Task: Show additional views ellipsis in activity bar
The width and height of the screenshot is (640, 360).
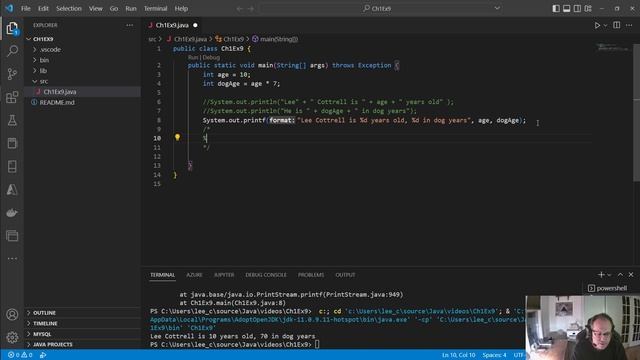Action: coord(12,258)
